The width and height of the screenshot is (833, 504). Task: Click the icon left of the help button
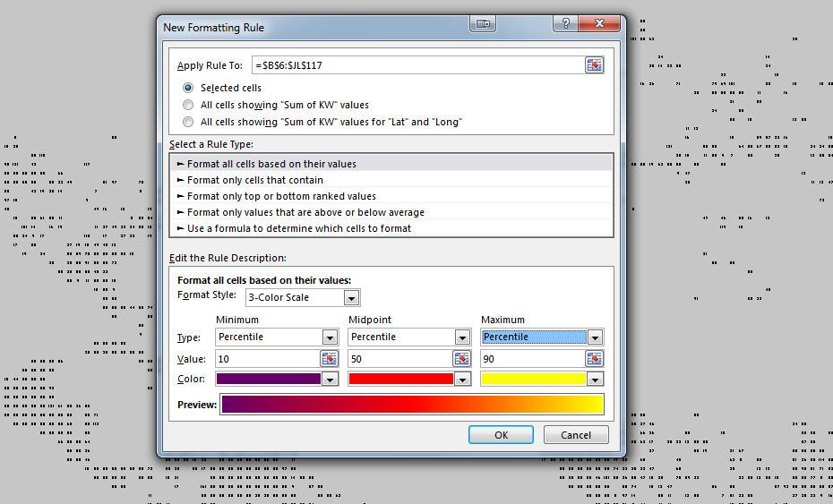click(x=483, y=23)
